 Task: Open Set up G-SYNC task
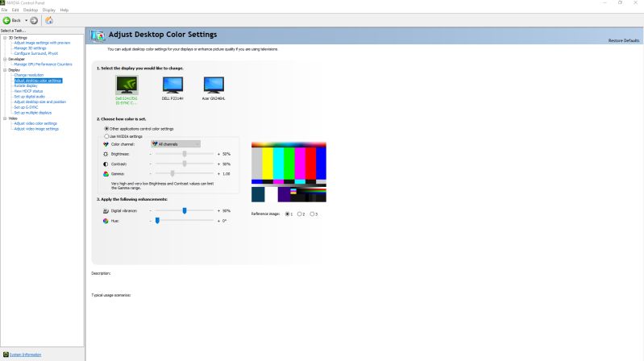coord(27,107)
